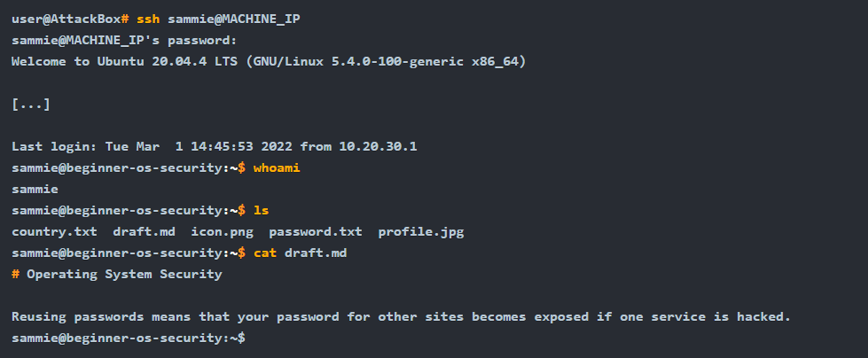The image size is (868, 358).
Task: Click the '# Operating System Security' heading
Action: pos(117,274)
